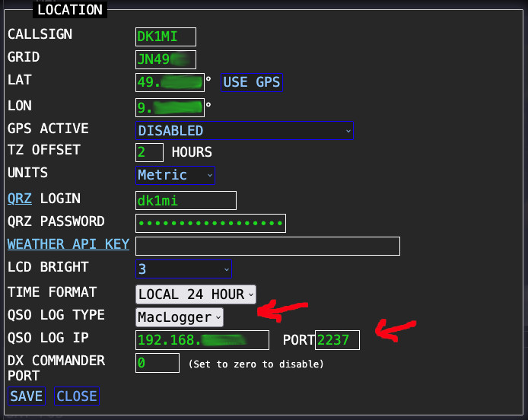Click the TZ OFFSET hours field
This screenshot has height=420, width=528.
point(150,152)
